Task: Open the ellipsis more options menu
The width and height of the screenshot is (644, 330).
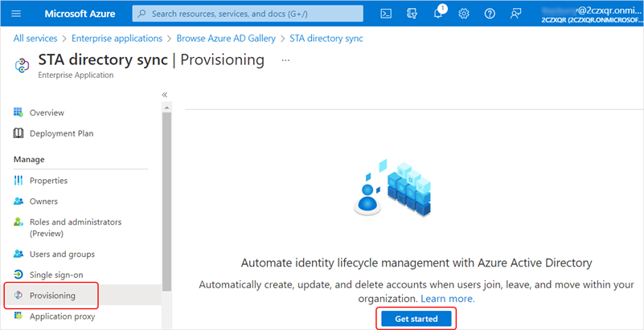Action: coord(286,60)
